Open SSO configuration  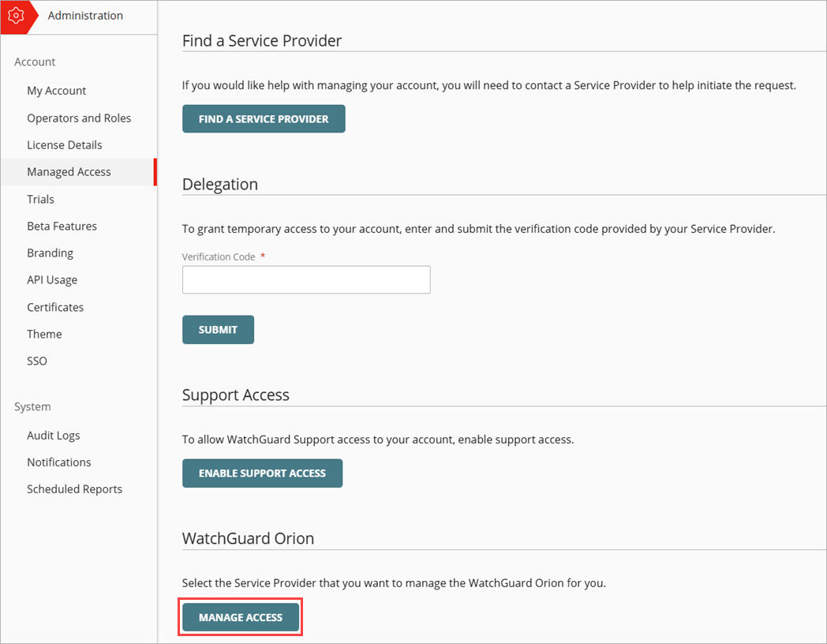[x=36, y=361]
